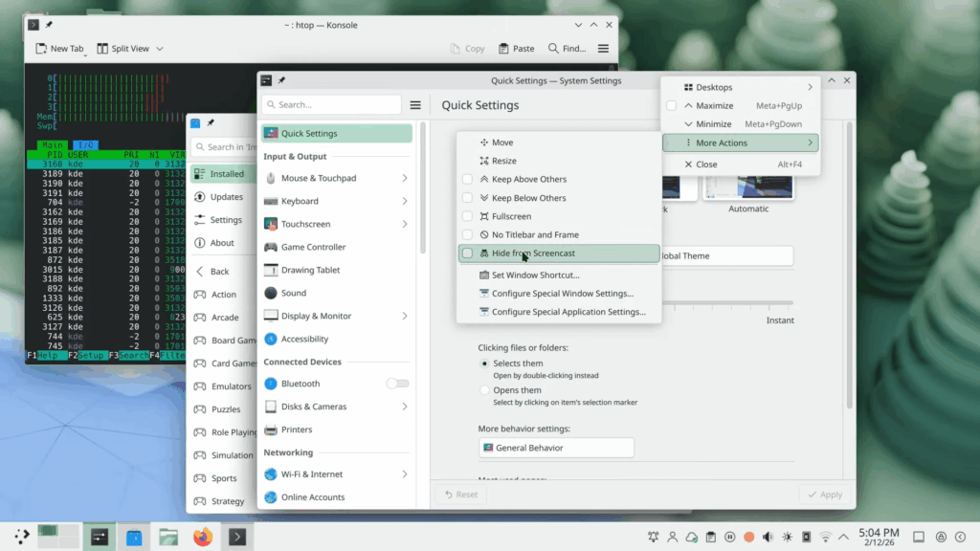This screenshot has width=980, height=551.
Task: Open clipboard tray icon
Action: [x=711, y=538]
